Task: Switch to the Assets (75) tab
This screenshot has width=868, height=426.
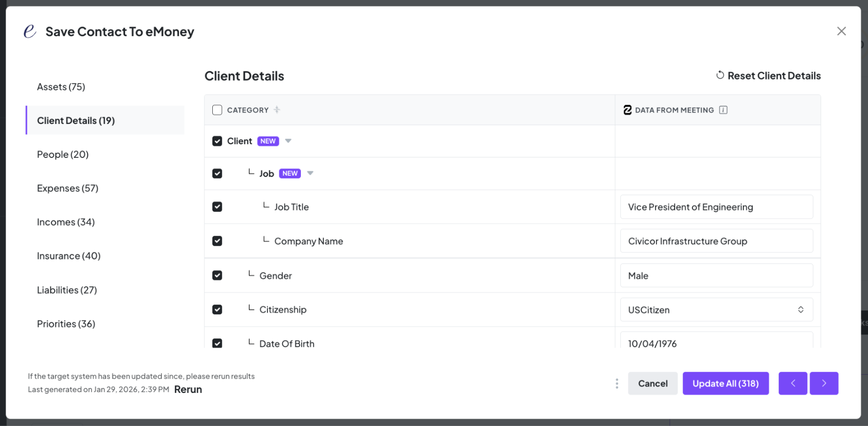Action: click(61, 87)
